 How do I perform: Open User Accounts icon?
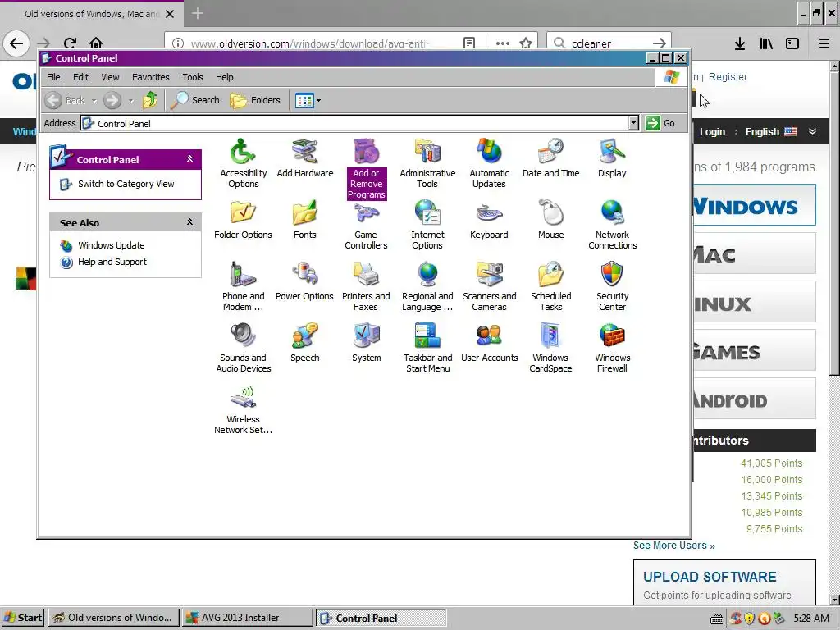[x=489, y=343]
